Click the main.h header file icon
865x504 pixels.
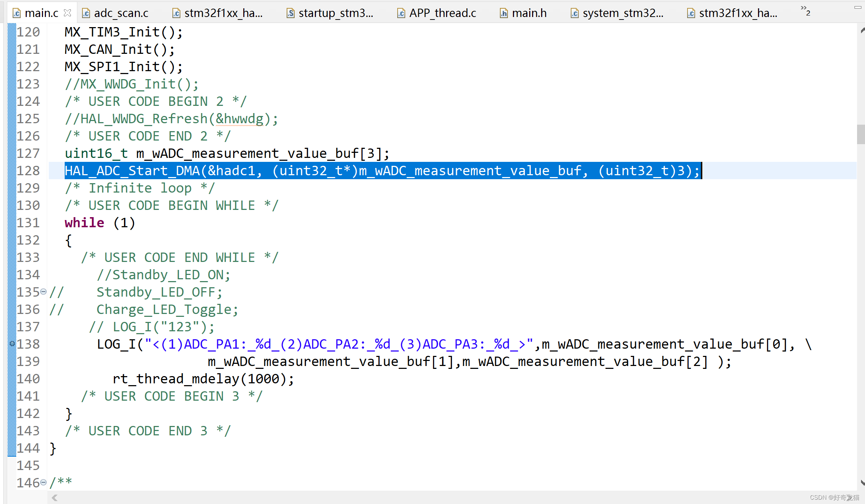[x=504, y=13]
